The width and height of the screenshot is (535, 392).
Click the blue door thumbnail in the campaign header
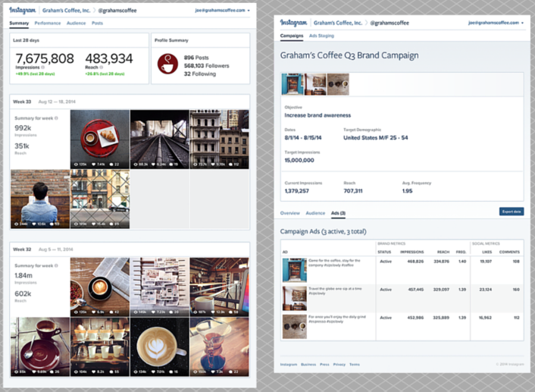[x=293, y=84]
